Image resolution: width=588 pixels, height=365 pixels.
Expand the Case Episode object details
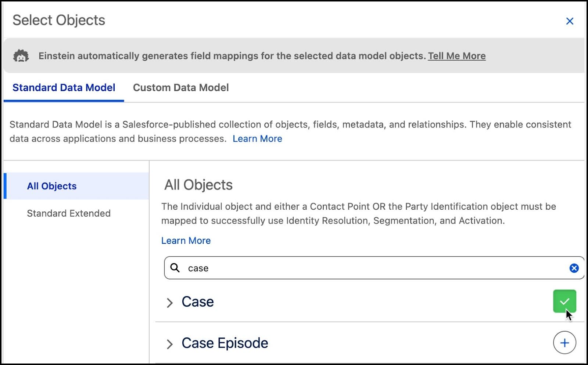tap(170, 344)
